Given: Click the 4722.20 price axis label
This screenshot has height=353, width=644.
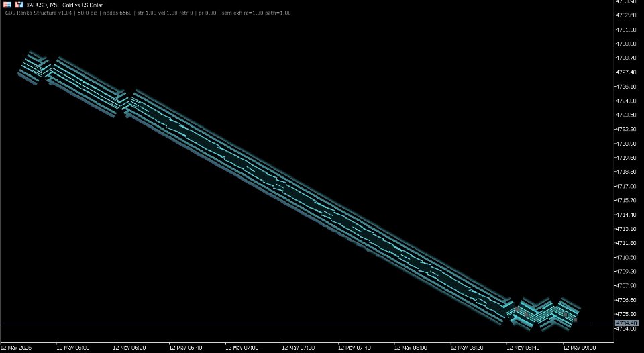Looking at the screenshot, I should pos(627,129).
